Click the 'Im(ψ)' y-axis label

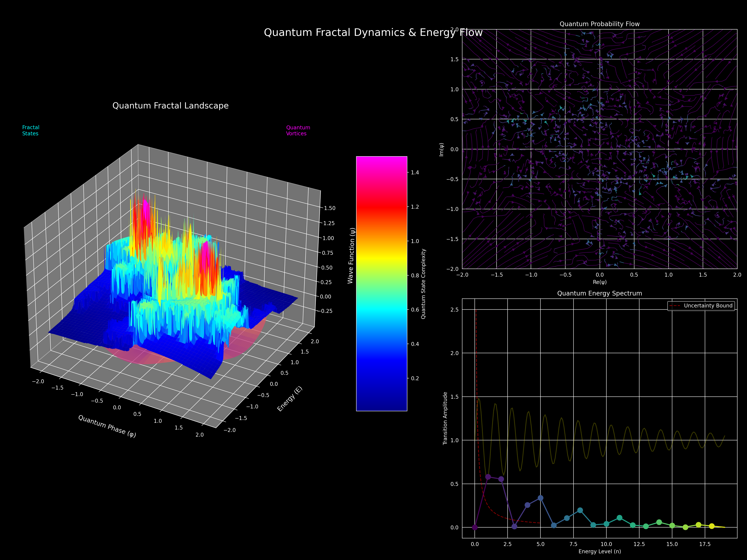pyautogui.click(x=441, y=149)
